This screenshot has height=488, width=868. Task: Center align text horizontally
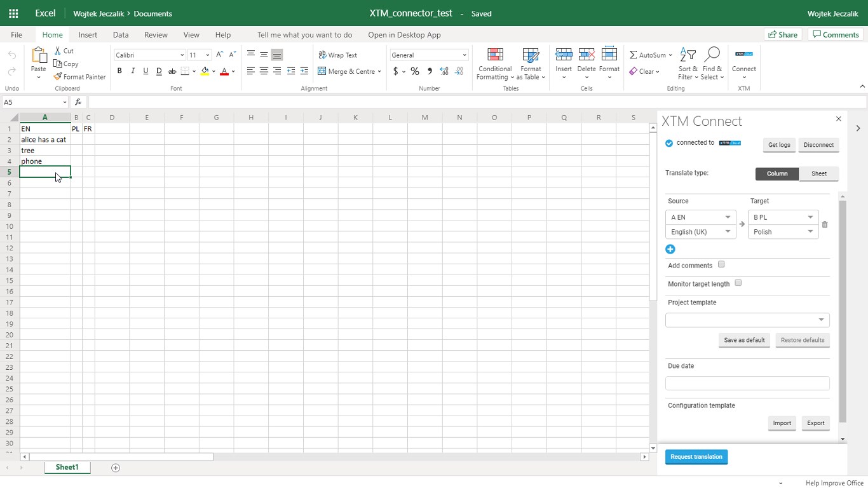tap(264, 71)
